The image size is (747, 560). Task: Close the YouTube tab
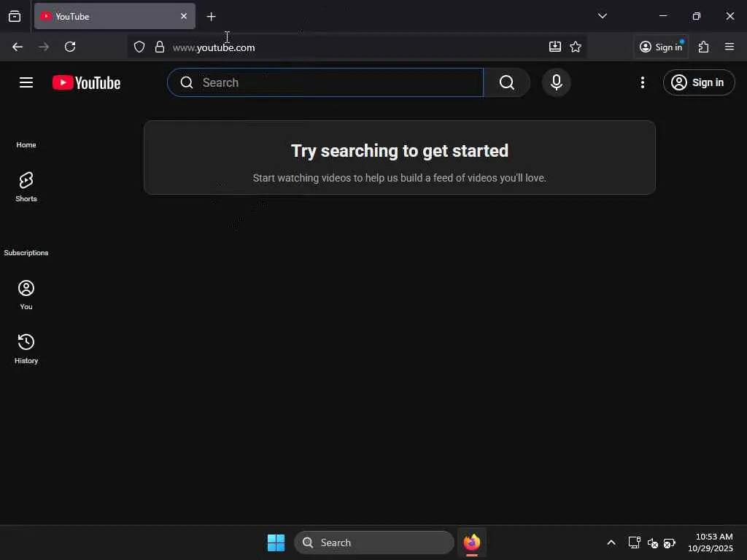[184, 16]
